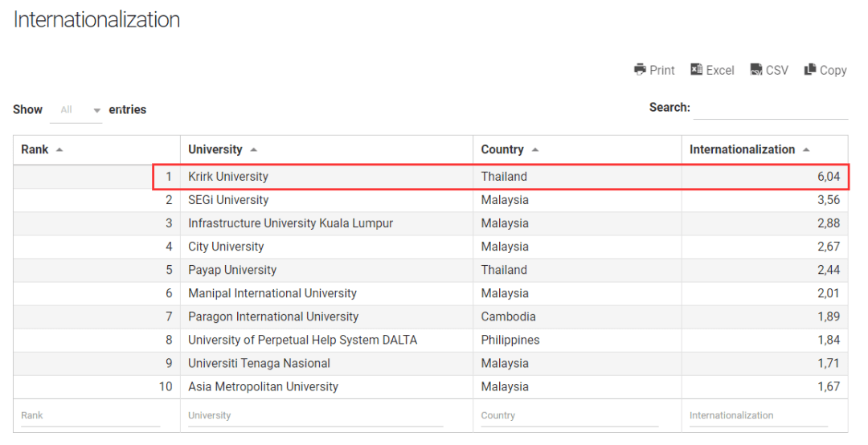Click Paragon International University entry
This screenshot has height=445, width=868.
pyautogui.click(x=273, y=316)
